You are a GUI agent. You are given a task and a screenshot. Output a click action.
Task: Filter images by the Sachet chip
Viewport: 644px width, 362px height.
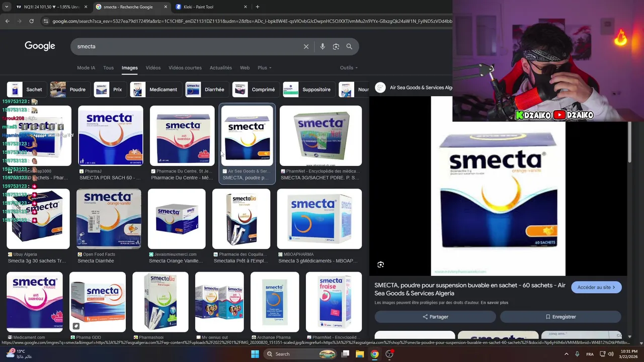tap(27, 89)
